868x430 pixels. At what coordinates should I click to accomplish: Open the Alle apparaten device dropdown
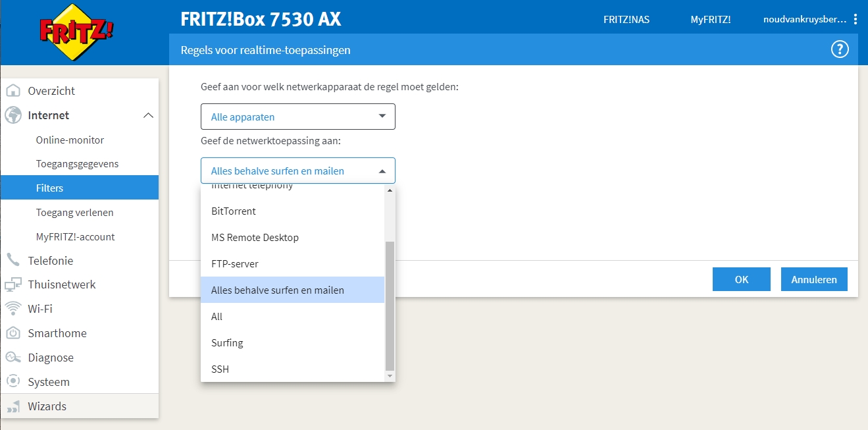tap(297, 117)
